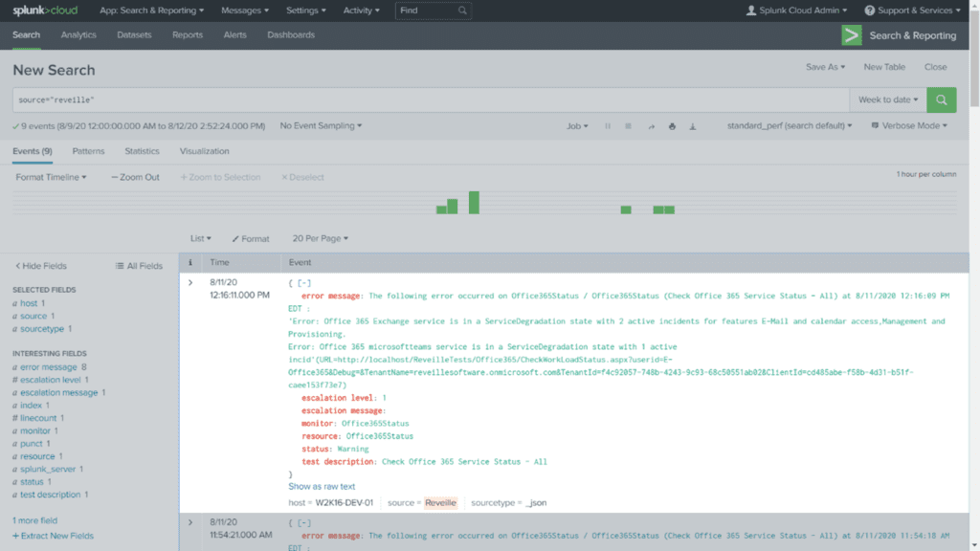Screen dimensions: 980x551
Task: Click the Format button
Action: tap(251, 238)
